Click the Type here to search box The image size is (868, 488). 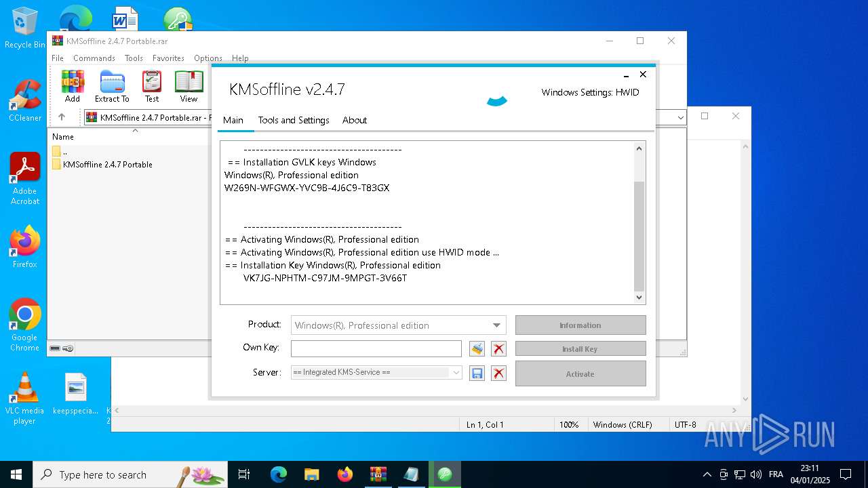click(x=130, y=474)
